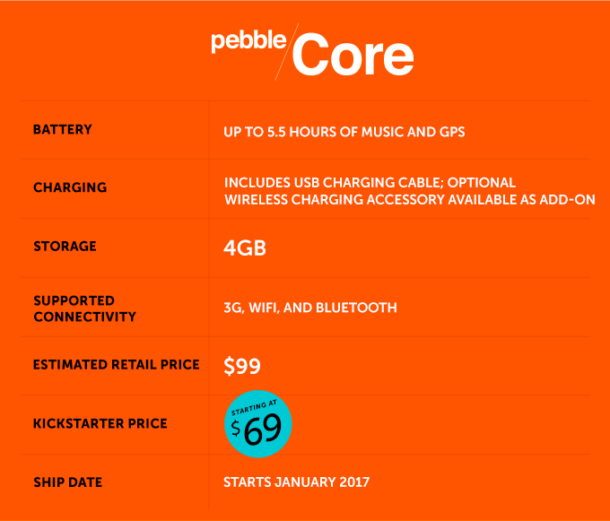Viewport: 610px width, 521px height.
Task: Click the dollar sign inside the blue badge
Action: pos(236,428)
